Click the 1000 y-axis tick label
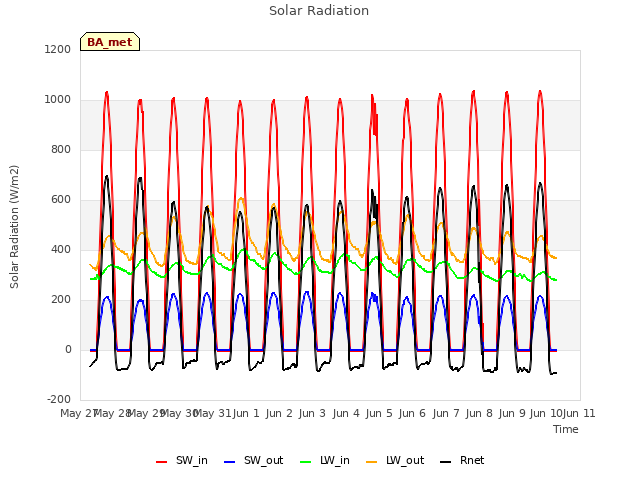Screen dimensions: 640x480 pyautogui.click(x=58, y=100)
